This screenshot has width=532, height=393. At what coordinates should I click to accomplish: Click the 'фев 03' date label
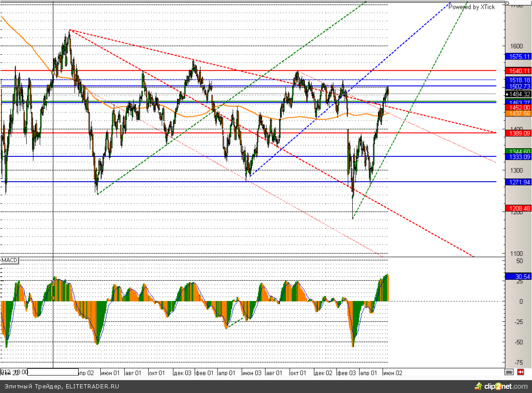(346, 373)
